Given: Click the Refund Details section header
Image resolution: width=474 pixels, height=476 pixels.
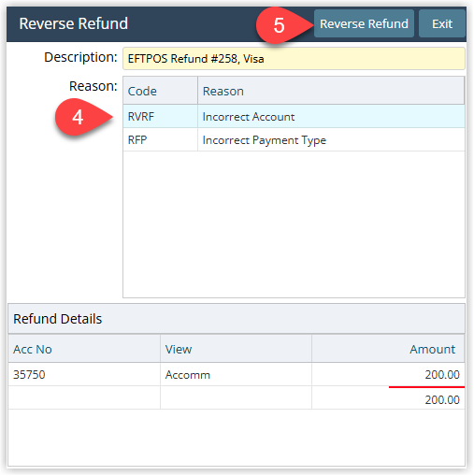Looking at the screenshot, I should point(237,319).
